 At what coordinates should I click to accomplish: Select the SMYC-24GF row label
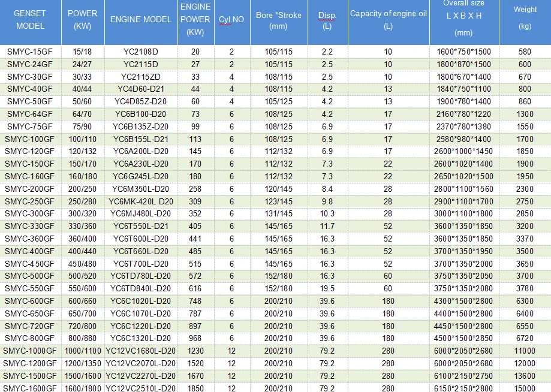point(30,64)
